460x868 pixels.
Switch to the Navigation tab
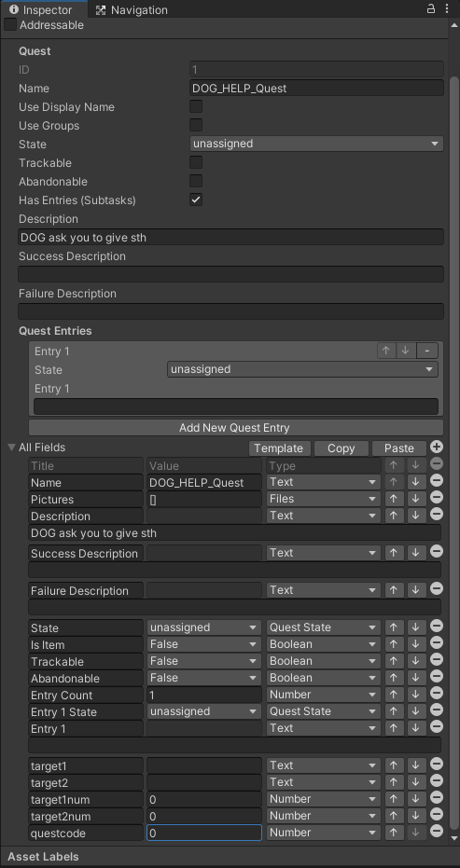pos(132,10)
